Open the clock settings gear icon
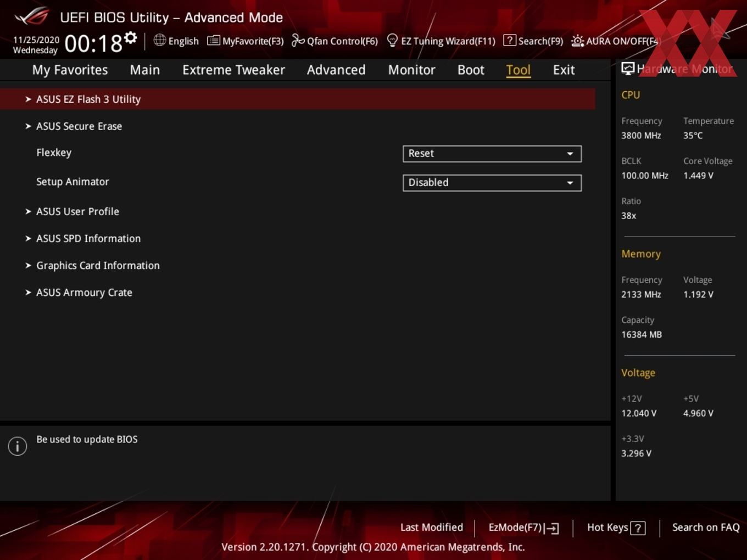 [x=131, y=37]
